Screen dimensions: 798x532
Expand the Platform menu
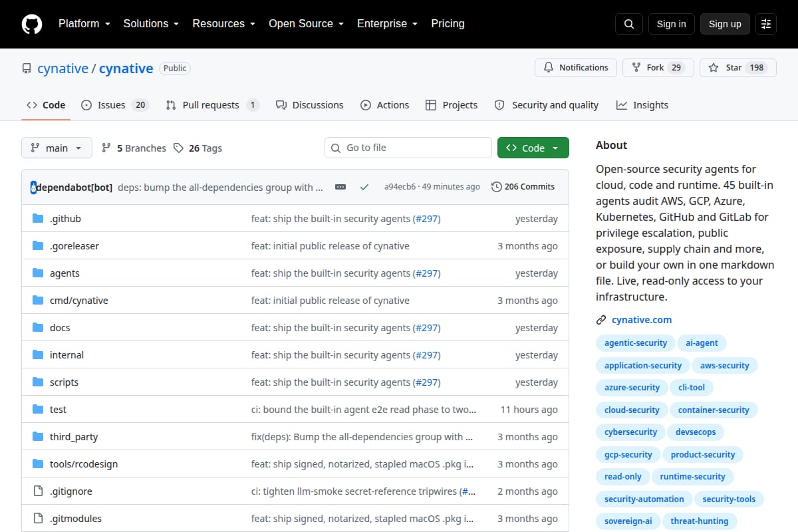pos(84,24)
